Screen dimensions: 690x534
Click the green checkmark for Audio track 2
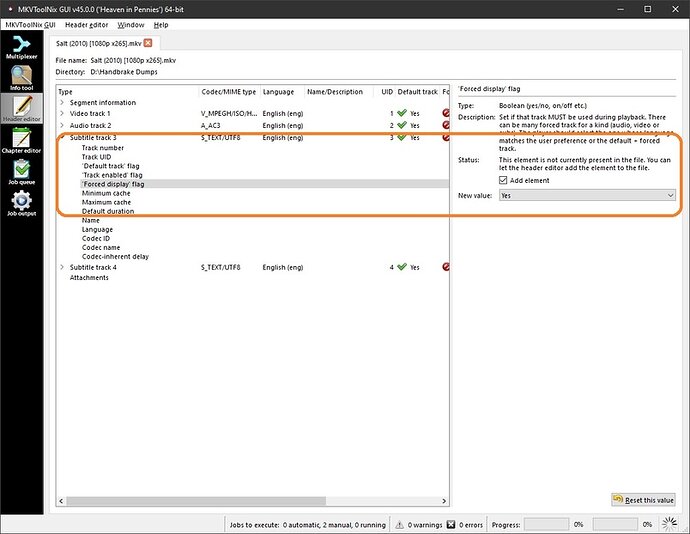[x=402, y=125]
